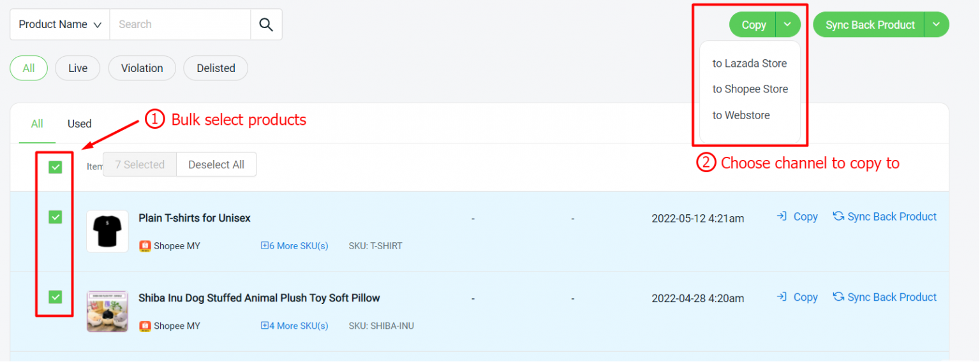Click the magnifier search icon button
Viewport: 980px width, 362px height.
click(x=266, y=25)
